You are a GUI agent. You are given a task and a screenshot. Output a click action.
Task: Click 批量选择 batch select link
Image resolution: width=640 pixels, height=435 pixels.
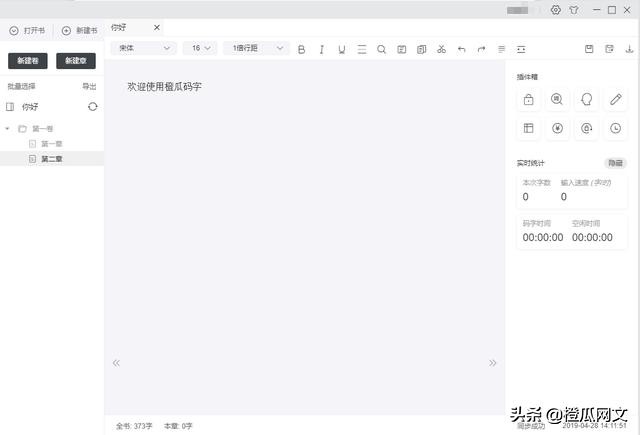pos(21,86)
